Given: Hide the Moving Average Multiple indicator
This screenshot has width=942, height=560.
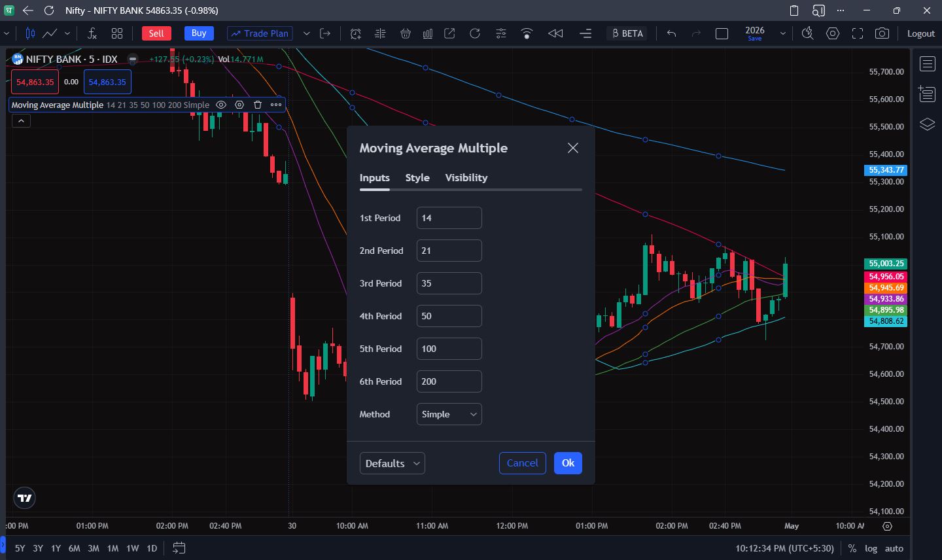Looking at the screenshot, I should (221, 105).
